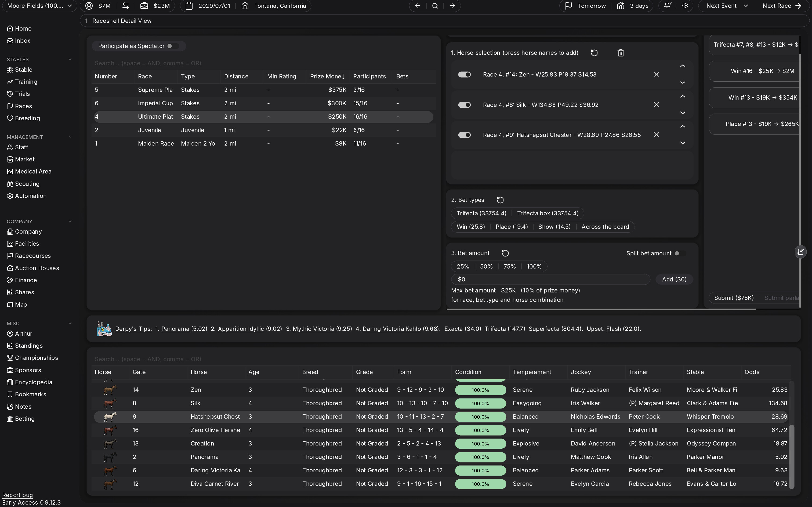Sort races by Prize Money column
Screen dimensions: 812x507
(327, 77)
